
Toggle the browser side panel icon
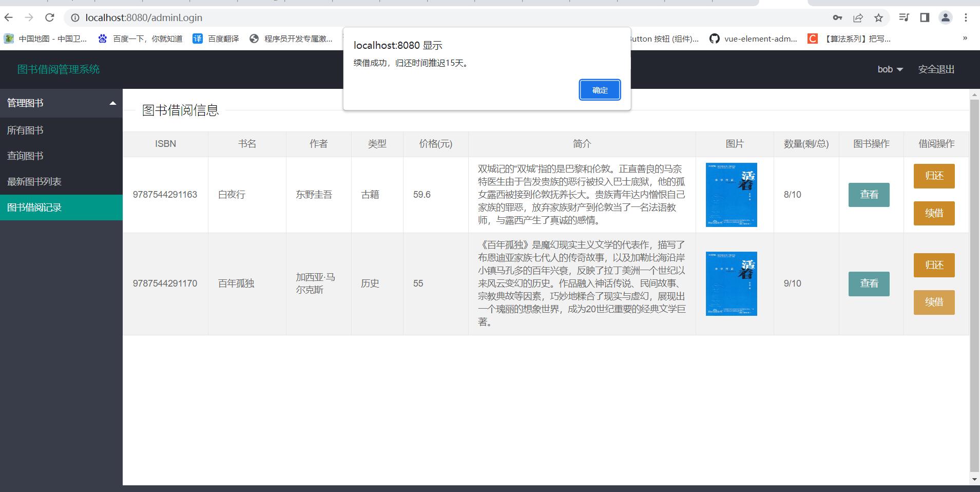(x=925, y=18)
